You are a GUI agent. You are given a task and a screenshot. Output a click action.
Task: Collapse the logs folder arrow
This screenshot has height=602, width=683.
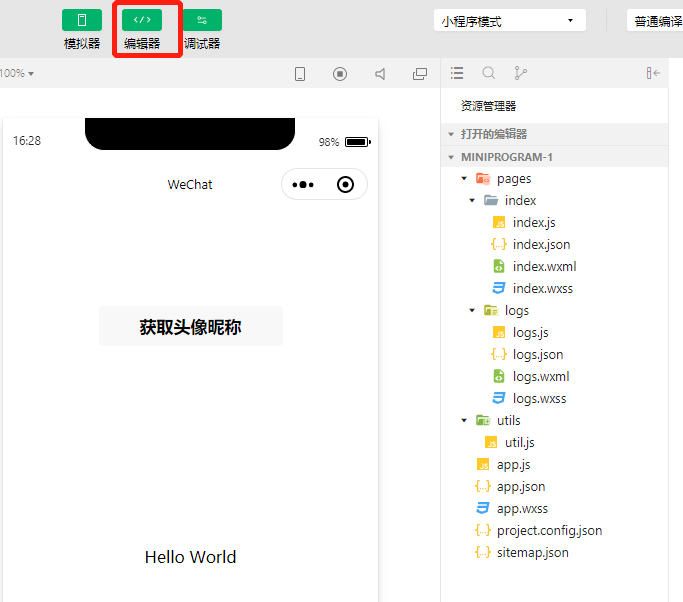coord(472,311)
